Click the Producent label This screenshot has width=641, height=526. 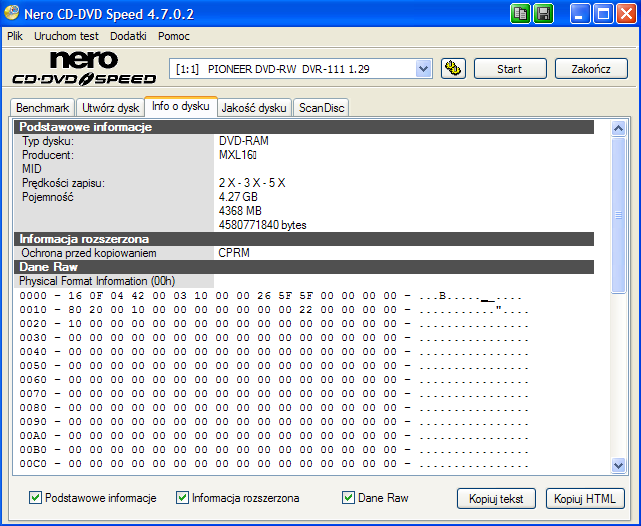[48, 155]
